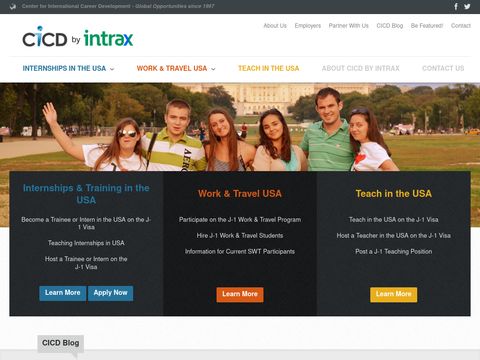
Task: Click Post a J-1 Teaching Position
Action: (x=394, y=252)
